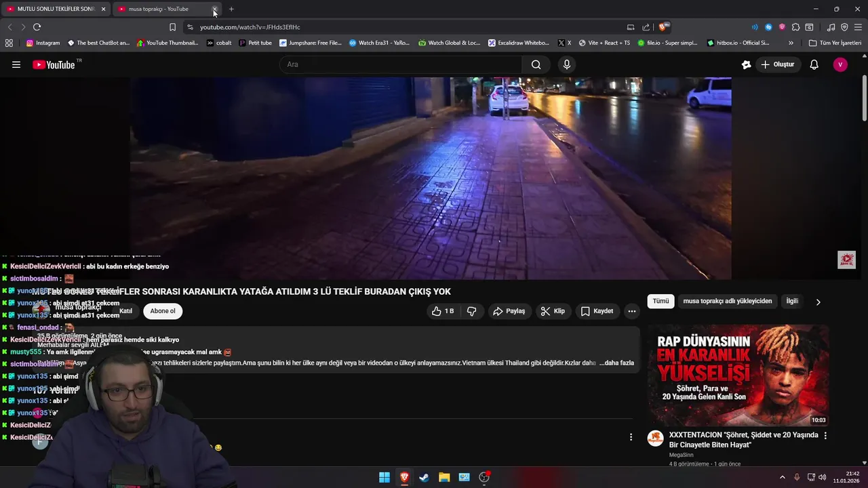Open options menu for XXXTENTACION video

coord(825,436)
